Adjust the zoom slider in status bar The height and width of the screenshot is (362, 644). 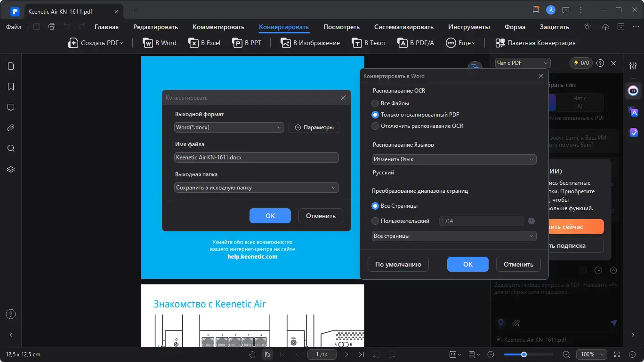[524, 354]
